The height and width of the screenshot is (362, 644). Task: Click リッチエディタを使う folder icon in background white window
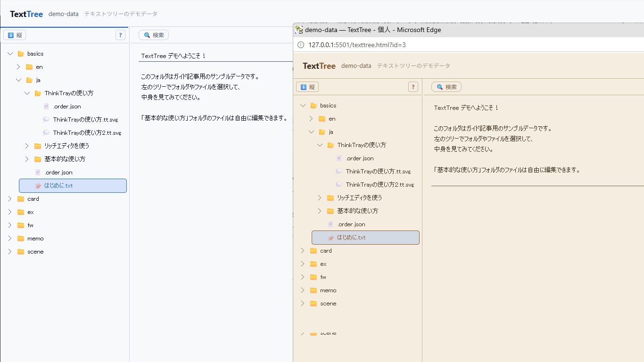pos(38,146)
